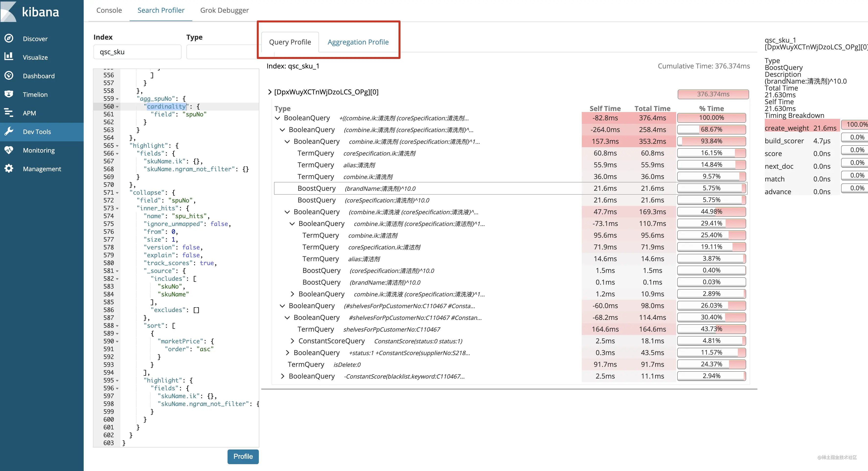Collapse the top-level BooleanQuery row

(277, 118)
